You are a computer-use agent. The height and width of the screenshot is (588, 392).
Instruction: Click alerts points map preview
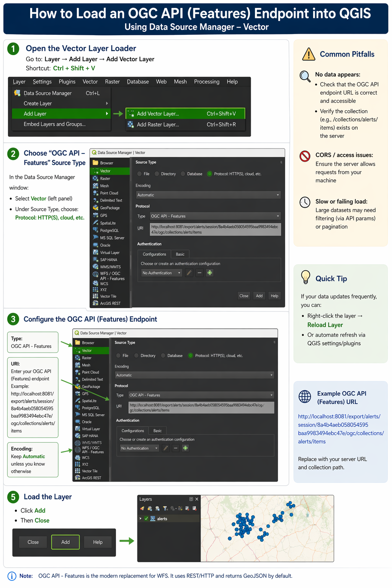pos(267,528)
